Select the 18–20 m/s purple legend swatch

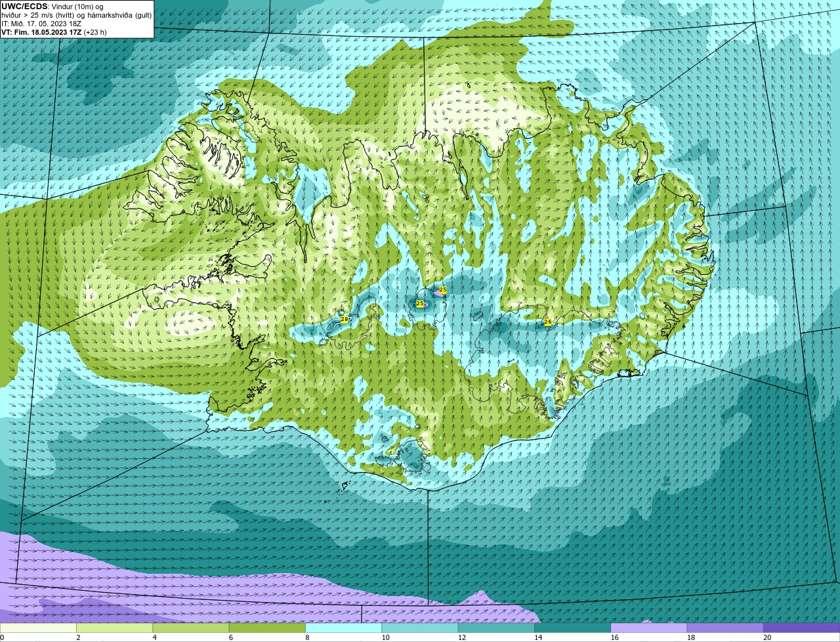click(725, 628)
